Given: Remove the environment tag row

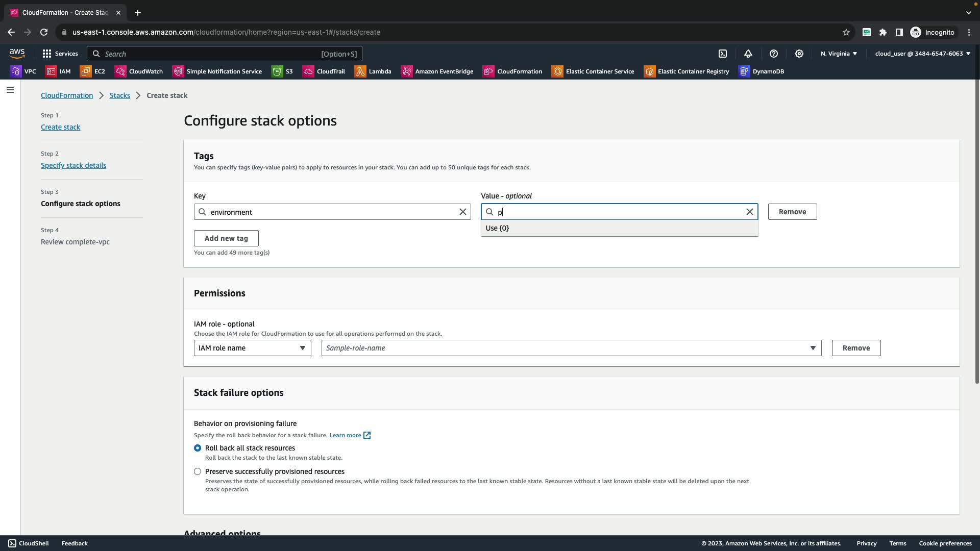Looking at the screenshot, I should pos(792,212).
